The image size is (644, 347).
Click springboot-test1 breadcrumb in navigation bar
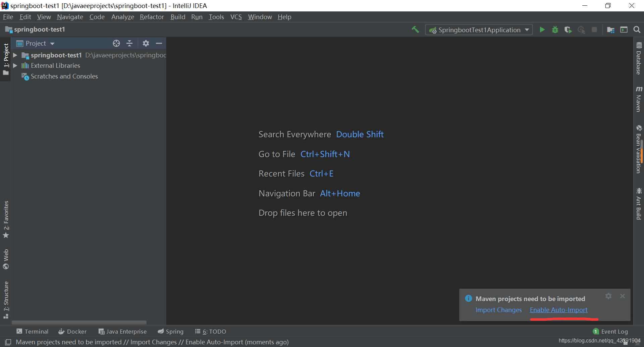coord(35,30)
